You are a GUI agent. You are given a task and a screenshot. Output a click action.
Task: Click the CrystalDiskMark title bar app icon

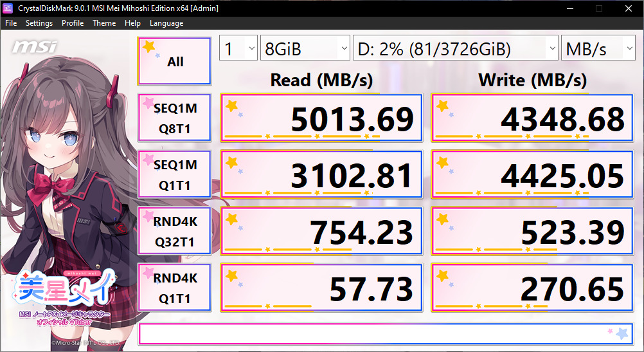8,8
